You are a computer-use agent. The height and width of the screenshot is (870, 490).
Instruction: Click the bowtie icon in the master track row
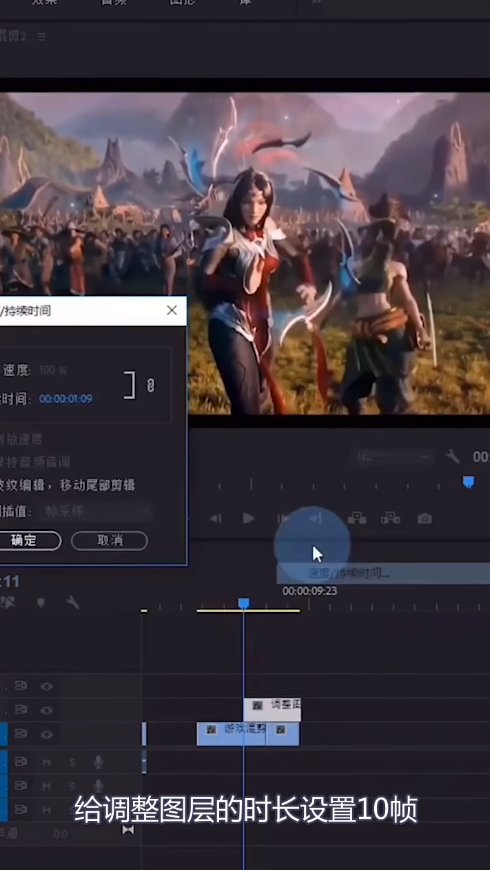coord(128,830)
